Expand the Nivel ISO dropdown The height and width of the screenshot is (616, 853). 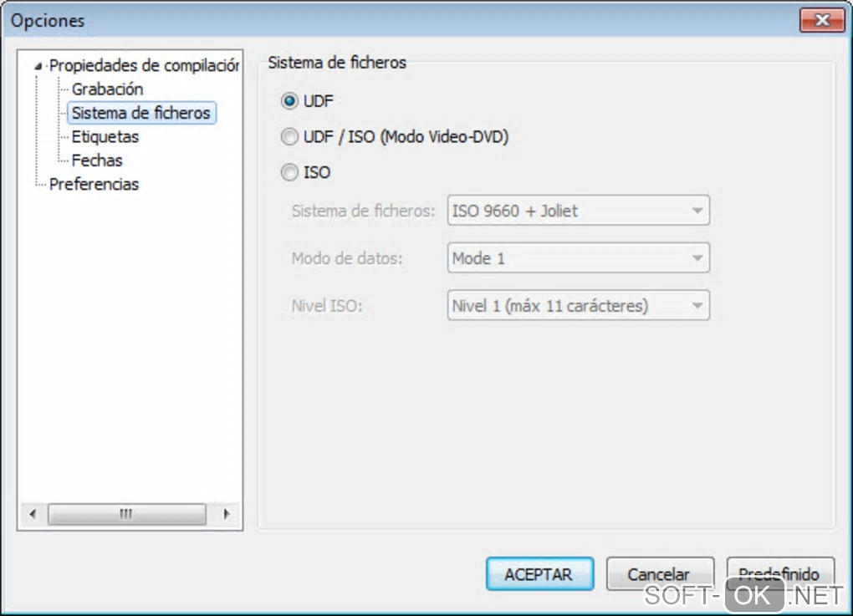pyautogui.click(x=579, y=306)
